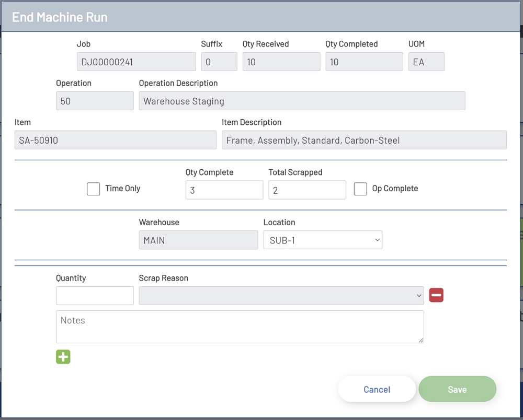This screenshot has width=523, height=420.
Task: Click the Operation Description field
Action: pos(302,101)
